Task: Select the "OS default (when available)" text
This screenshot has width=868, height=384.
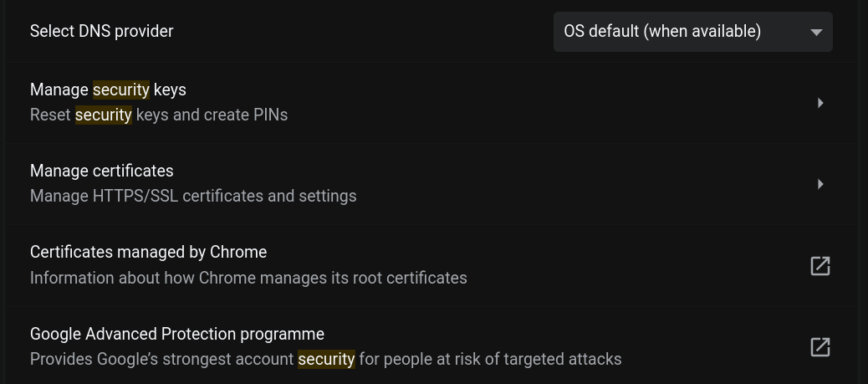Action: coord(662,32)
